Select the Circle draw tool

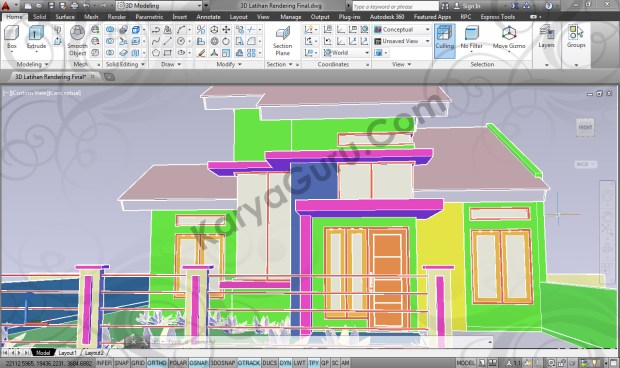(181, 41)
